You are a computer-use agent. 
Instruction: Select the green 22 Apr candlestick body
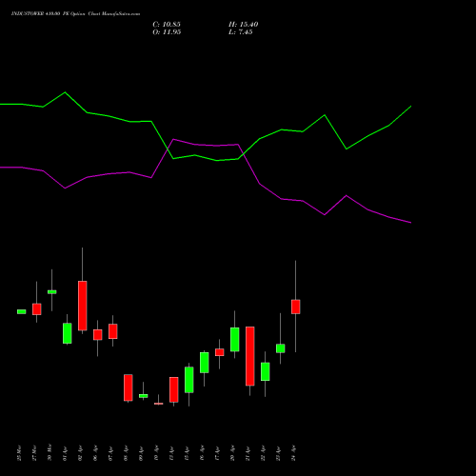pos(266,371)
